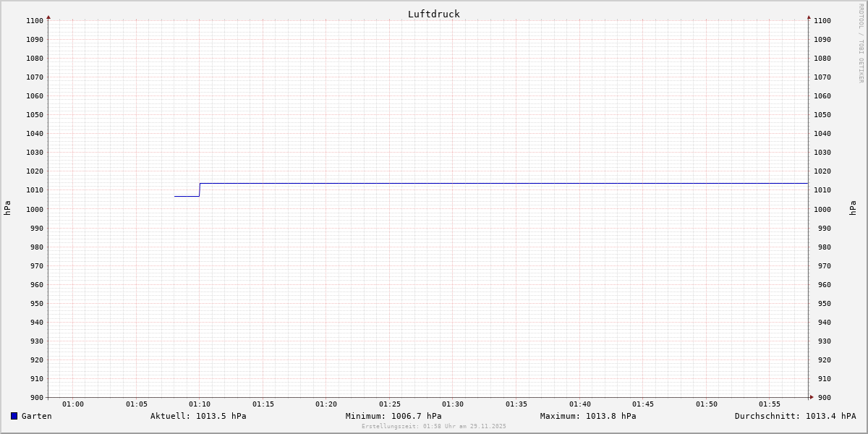The image size is (868, 434).
Task: Click the RRDTOOL / TOBI OETIKER watermark
Action: coord(861,43)
